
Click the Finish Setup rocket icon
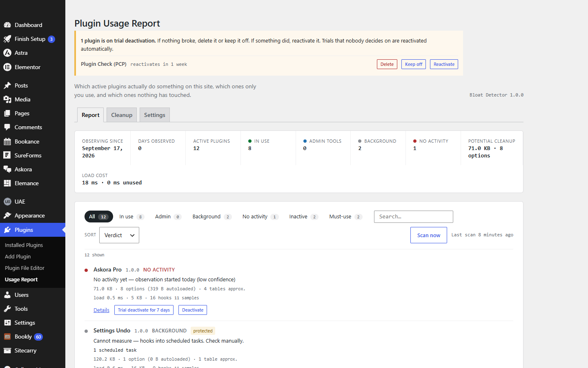[x=7, y=39]
